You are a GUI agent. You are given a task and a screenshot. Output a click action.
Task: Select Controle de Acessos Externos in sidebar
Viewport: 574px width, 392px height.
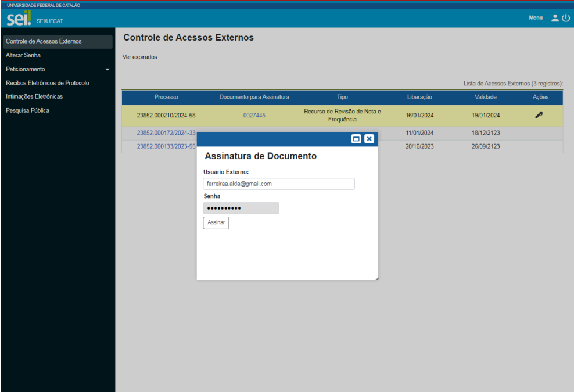tap(58, 41)
